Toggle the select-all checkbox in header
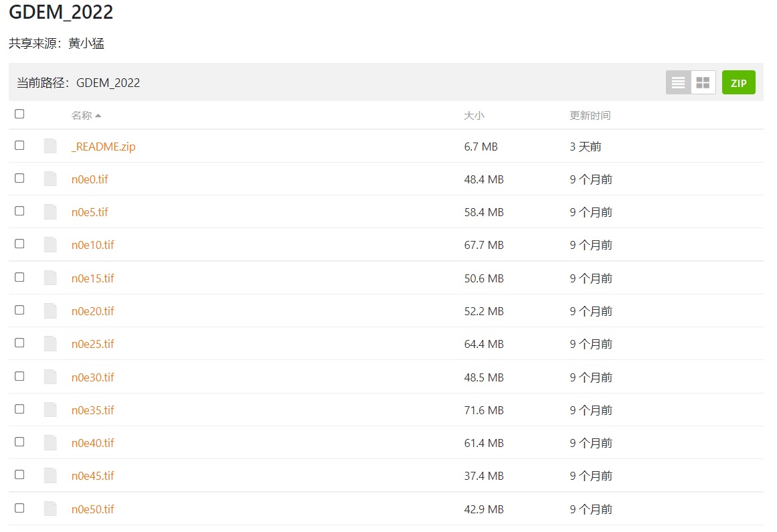This screenshot has height=532, width=777. (x=19, y=114)
